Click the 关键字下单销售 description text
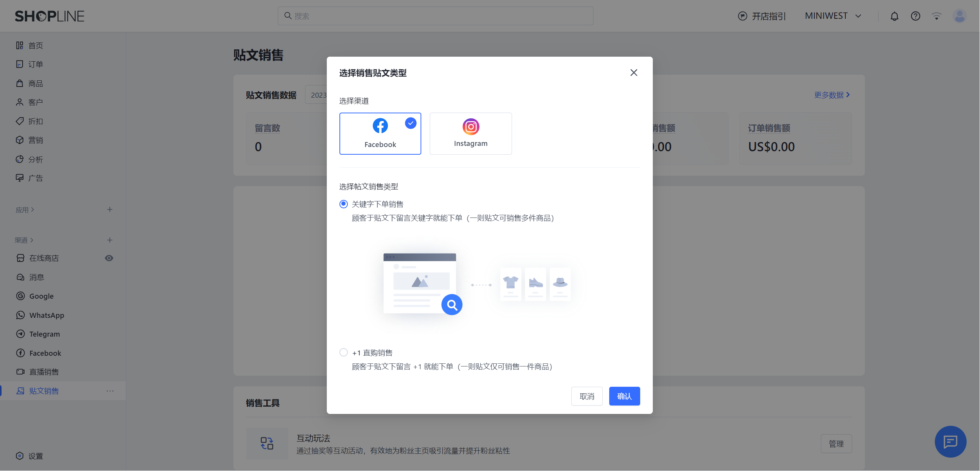 pos(453,218)
